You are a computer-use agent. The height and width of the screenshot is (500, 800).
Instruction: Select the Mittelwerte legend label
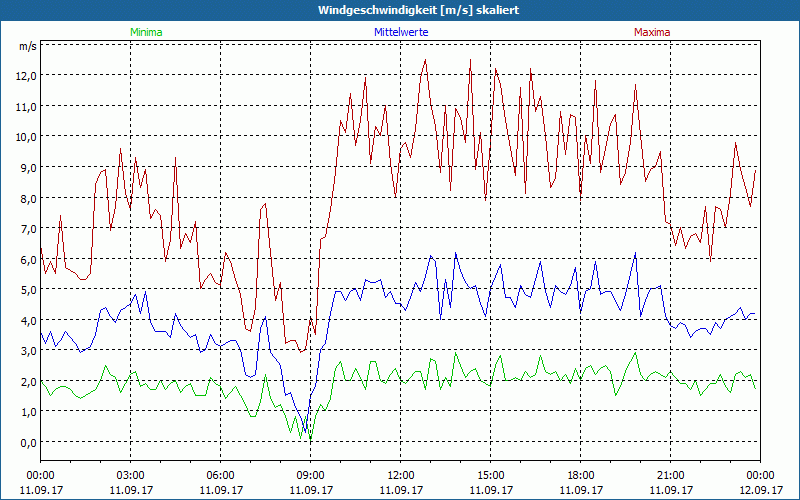(400, 32)
